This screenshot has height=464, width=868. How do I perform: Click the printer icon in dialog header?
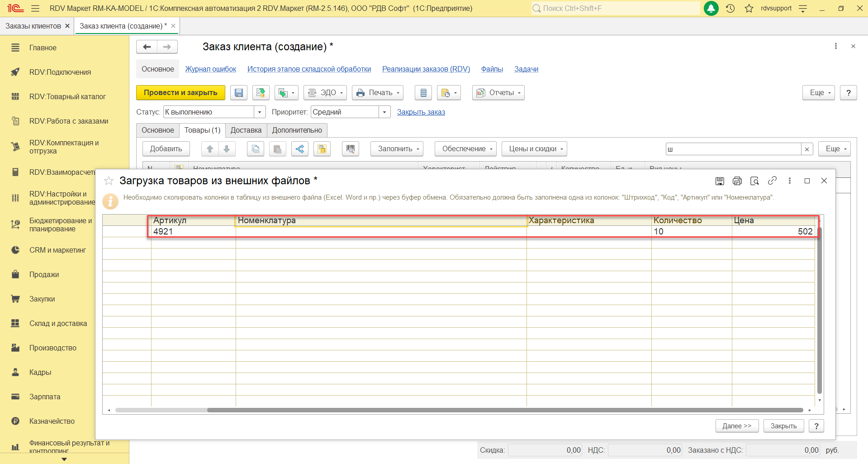pos(737,181)
